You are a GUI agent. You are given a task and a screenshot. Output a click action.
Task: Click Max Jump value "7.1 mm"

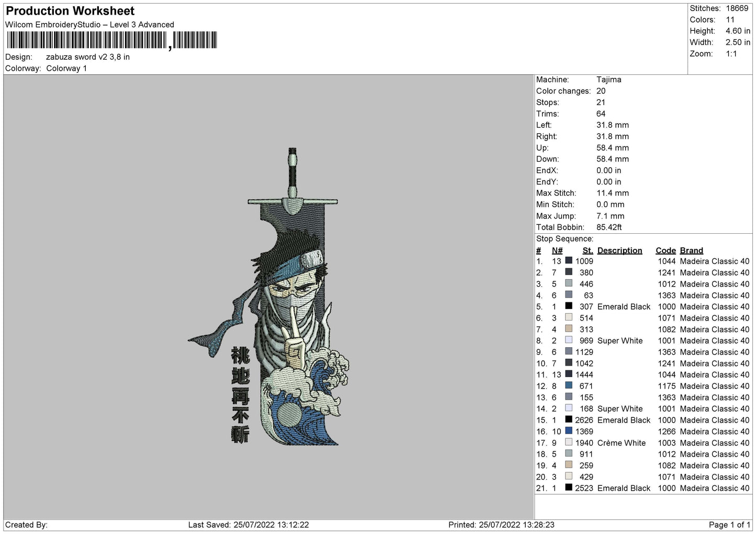point(610,216)
